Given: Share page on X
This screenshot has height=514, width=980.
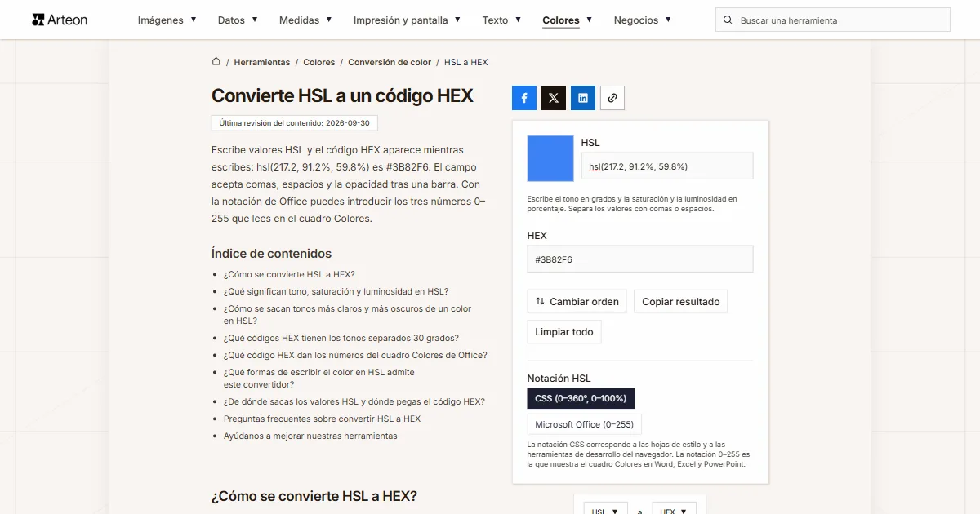Looking at the screenshot, I should 554,98.
